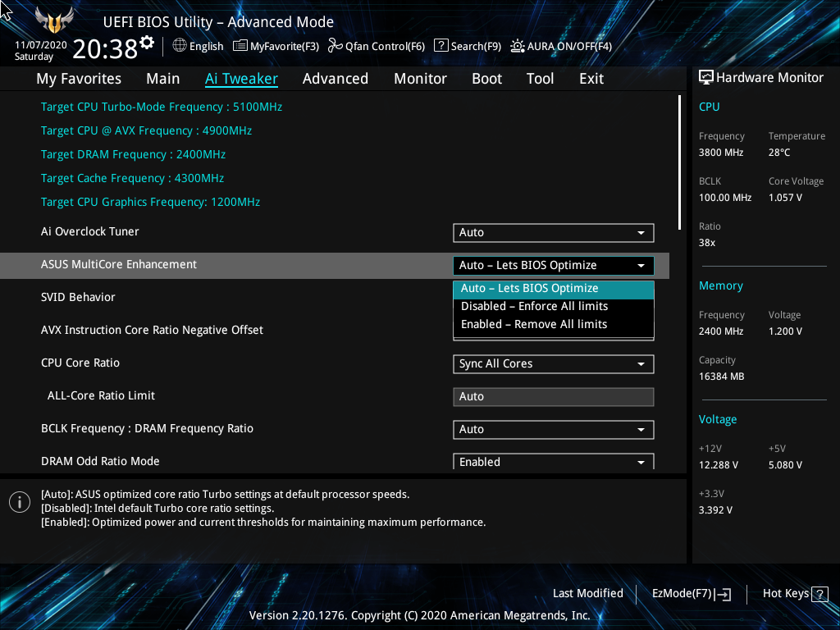This screenshot has height=630, width=840.
Task: Open BCLK Frequency DRAM Ratio dropdown
Action: coord(554,429)
